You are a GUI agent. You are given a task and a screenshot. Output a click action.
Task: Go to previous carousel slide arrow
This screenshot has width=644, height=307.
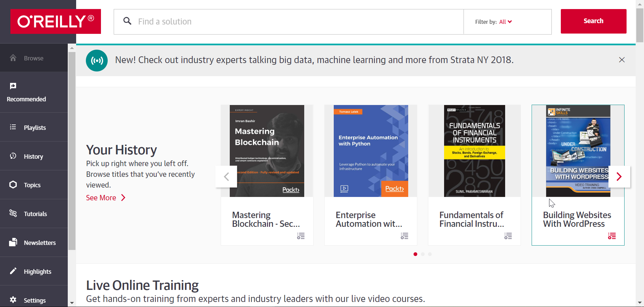tap(226, 176)
